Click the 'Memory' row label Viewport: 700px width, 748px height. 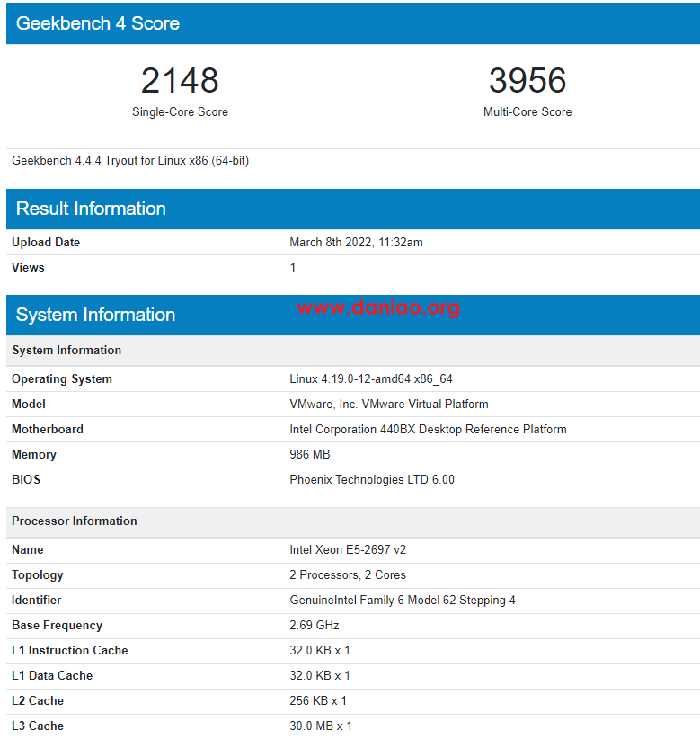coord(34,455)
